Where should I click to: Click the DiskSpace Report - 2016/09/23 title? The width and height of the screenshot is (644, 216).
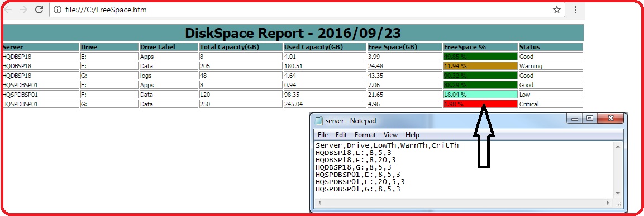point(293,33)
